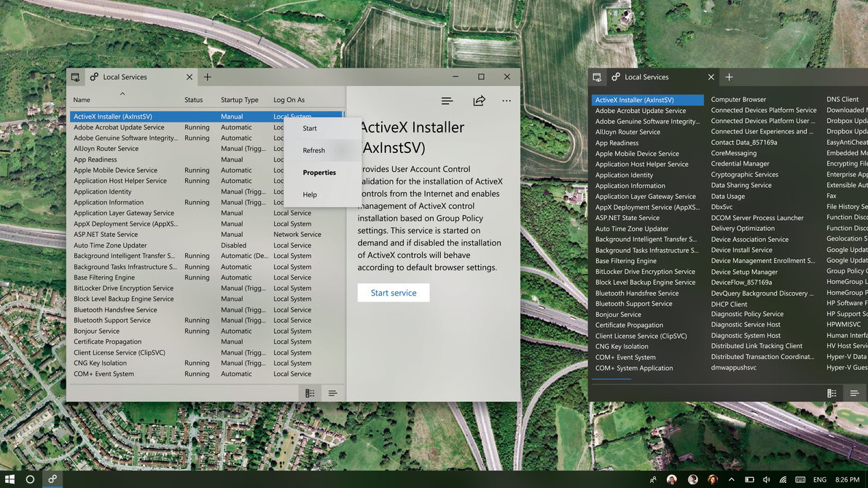868x488 pixels.
Task: Sort by the Status column header
Action: click(193, 100)
